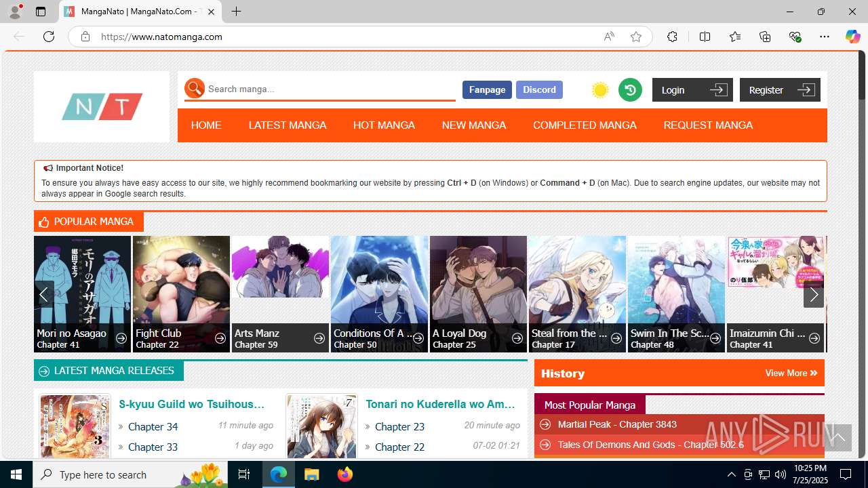Open LATEST MANGA menu item
Screen dimensions: 868x488
click(288, 125)
